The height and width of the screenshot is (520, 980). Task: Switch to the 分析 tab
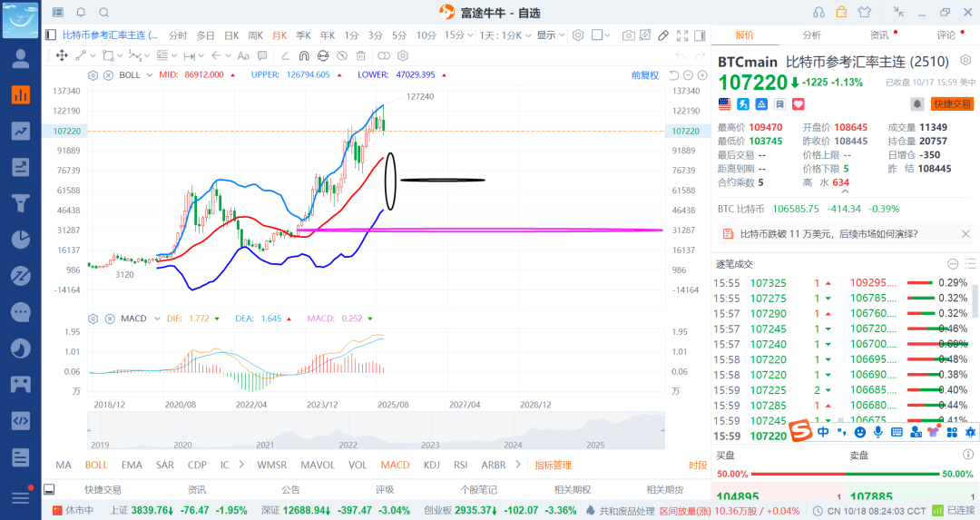(812, 35)
